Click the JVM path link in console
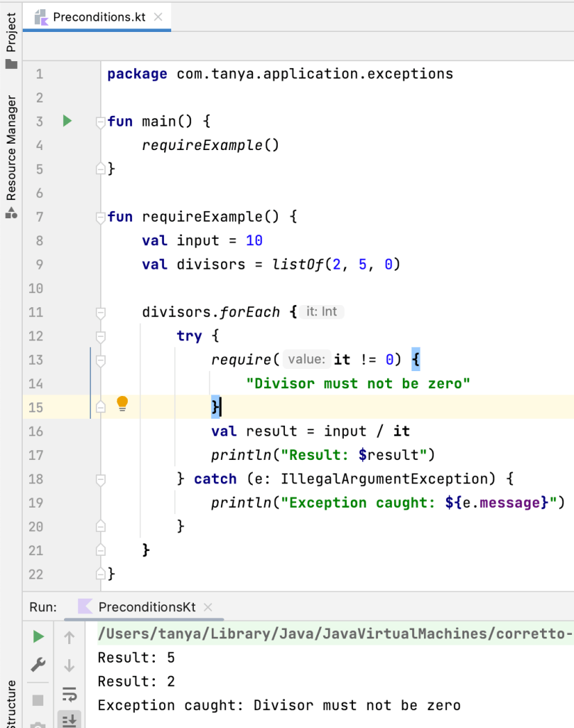This screenshot has height=728, width=574. tap(334, 633)
